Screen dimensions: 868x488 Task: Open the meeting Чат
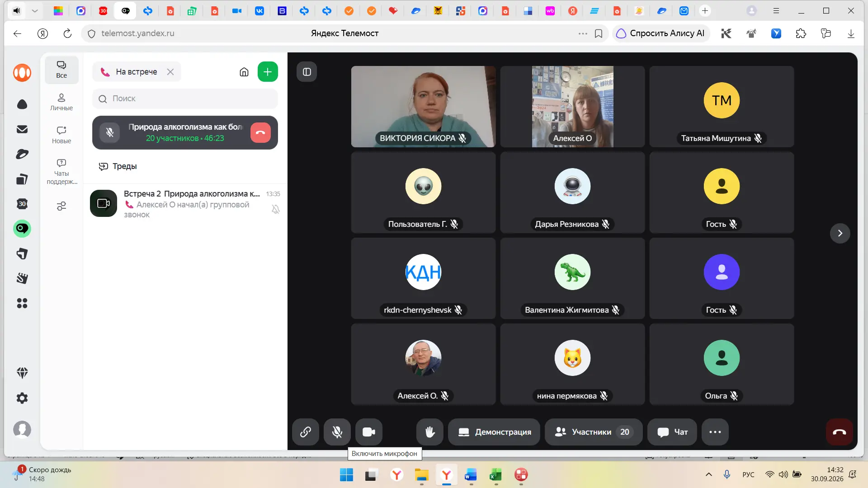point(672,432)
